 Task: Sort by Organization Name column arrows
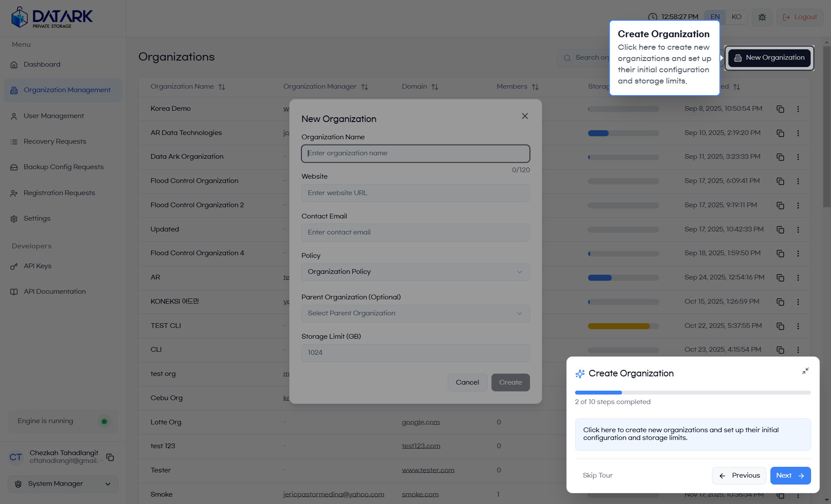coord(222,87)
